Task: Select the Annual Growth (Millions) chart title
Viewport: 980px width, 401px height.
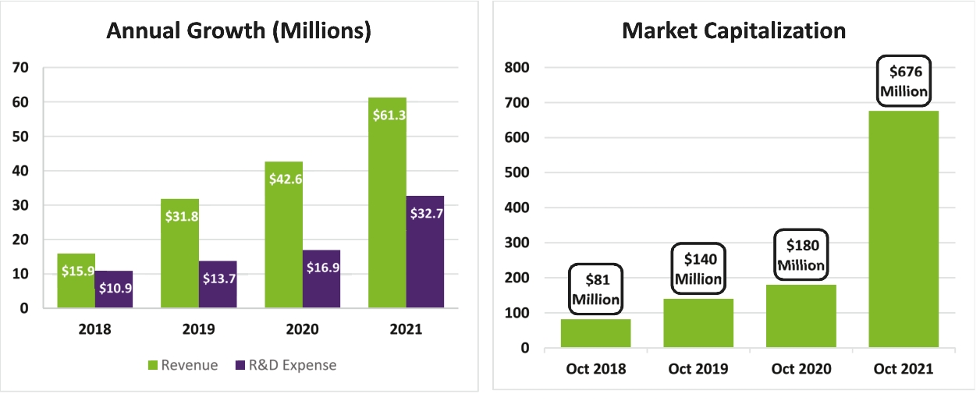Action: pos(238,31)
